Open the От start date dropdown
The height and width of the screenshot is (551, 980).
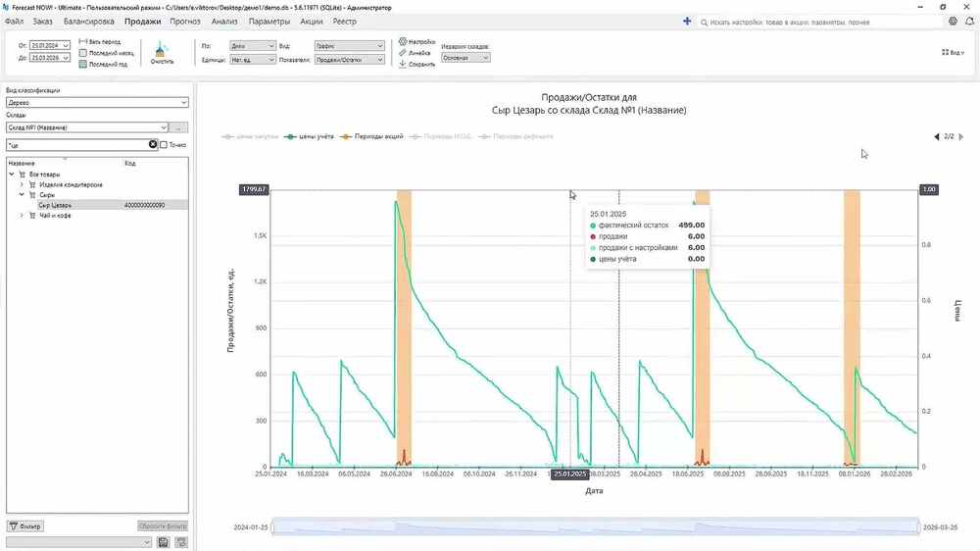point(66,46)
